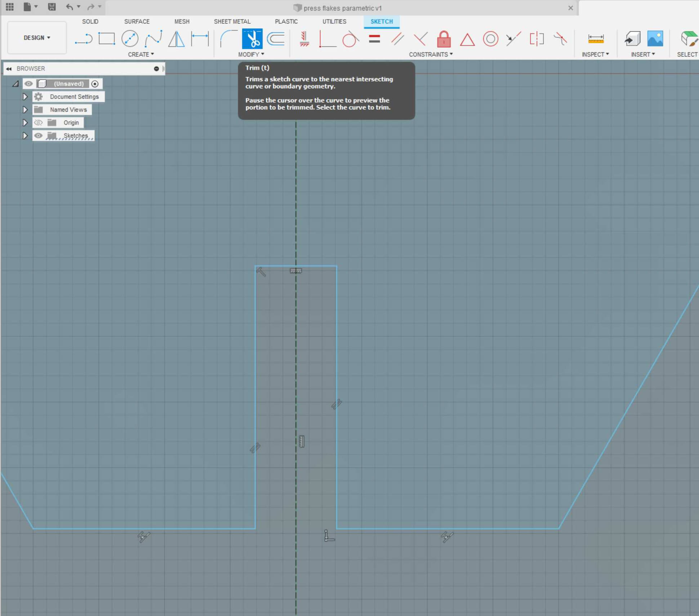This screenshot has width=699, height=616.
Task: Switch to the MESH tab
Action: coord(182,21)
